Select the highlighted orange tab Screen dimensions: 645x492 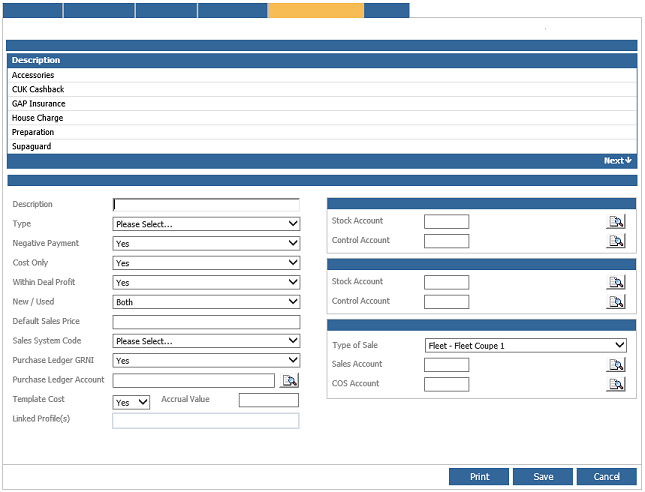pos(315,10)
